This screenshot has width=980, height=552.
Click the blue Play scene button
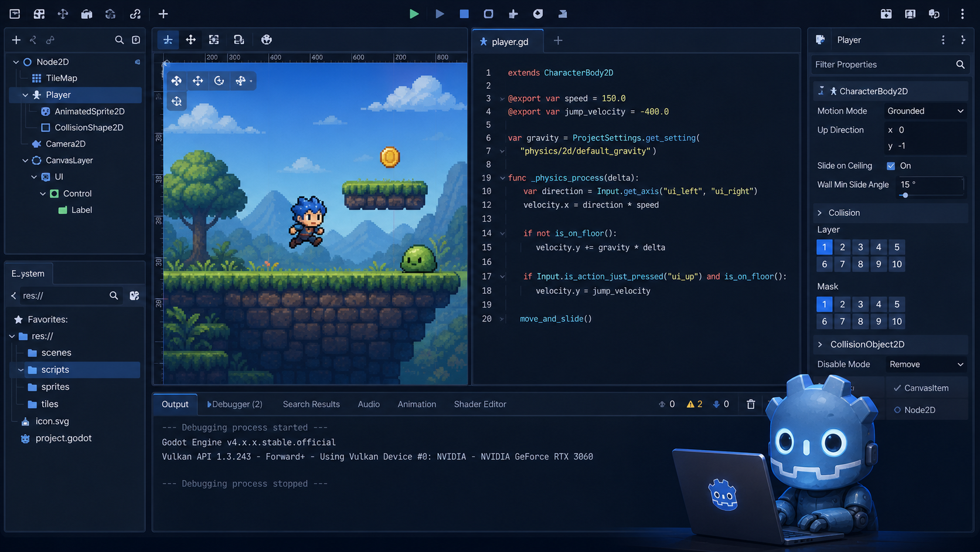point(440,13)
